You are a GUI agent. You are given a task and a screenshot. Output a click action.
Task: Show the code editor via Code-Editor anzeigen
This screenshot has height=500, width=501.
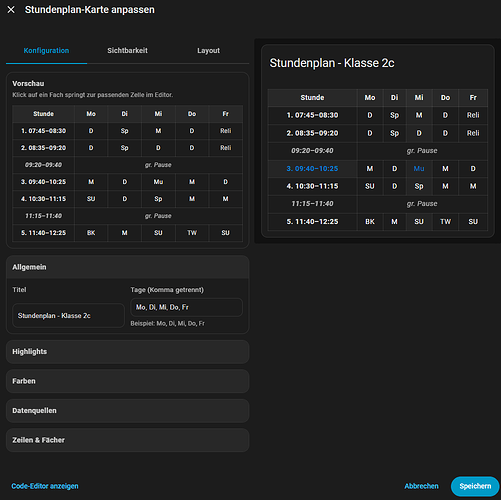click(x=45, y=486)
